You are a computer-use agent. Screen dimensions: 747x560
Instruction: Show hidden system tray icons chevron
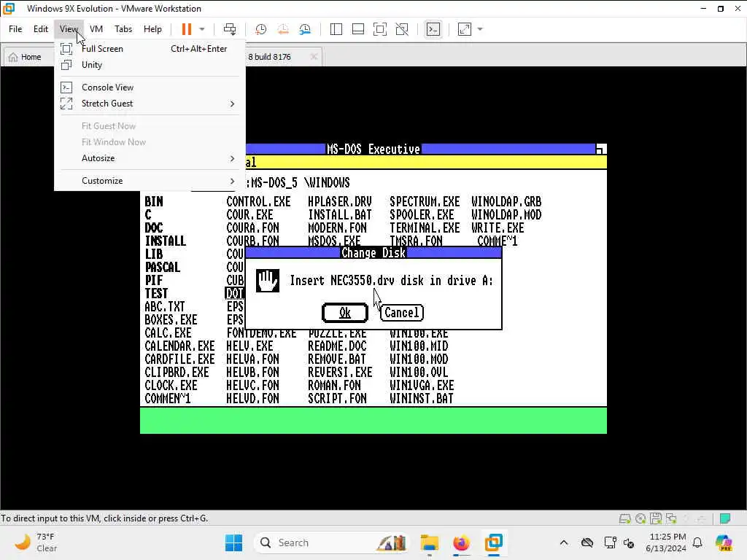[564, 542]
